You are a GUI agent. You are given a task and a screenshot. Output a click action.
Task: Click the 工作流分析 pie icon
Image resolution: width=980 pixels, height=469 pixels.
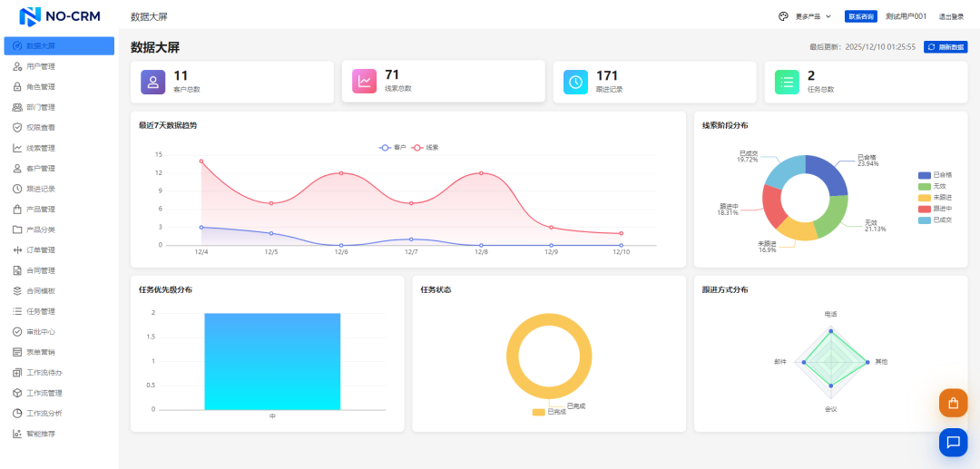click(x=17, y=414)
